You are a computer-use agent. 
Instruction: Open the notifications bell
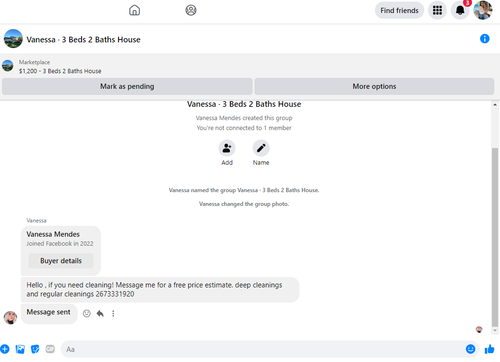460,10
